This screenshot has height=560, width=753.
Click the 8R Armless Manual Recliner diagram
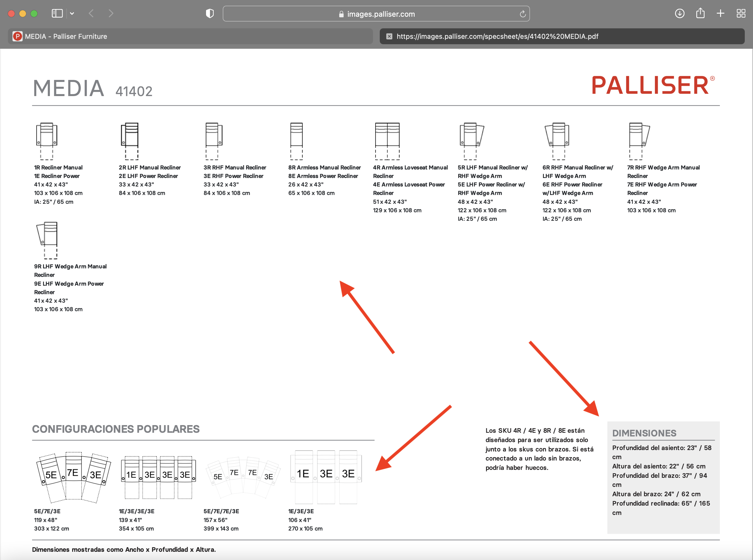click(x=296, y=141)
